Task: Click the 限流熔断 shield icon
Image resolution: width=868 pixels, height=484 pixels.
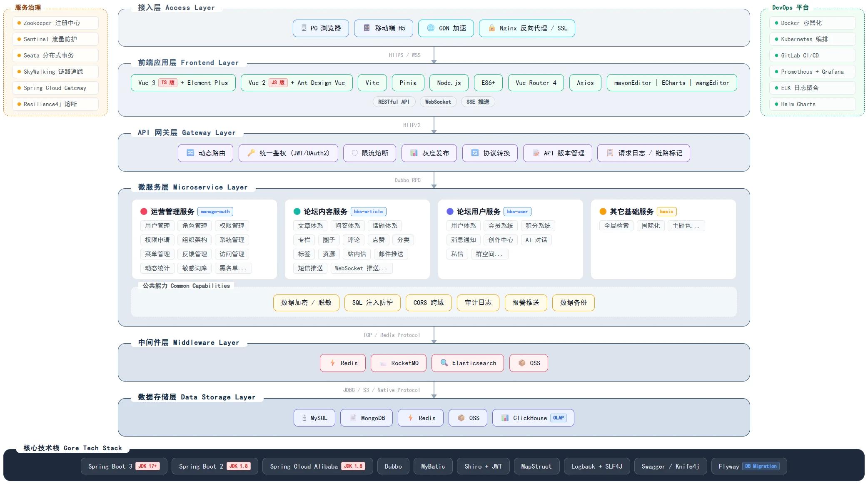Action: point(355,153)
